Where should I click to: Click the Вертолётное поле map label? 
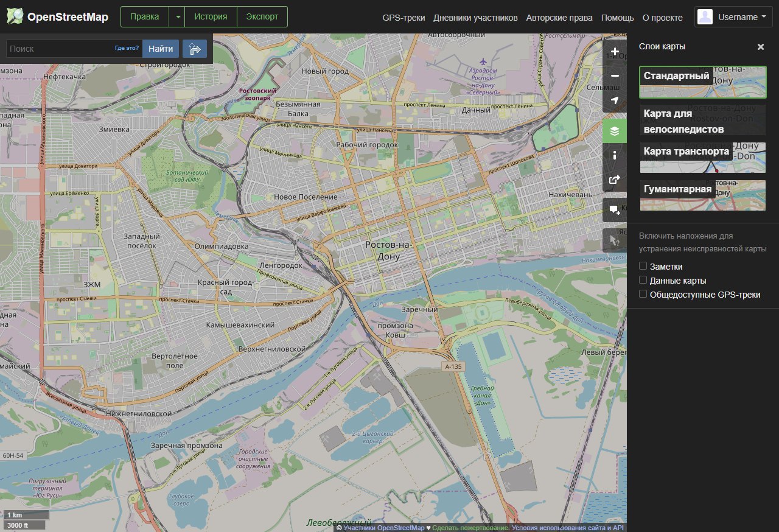point(175,360)
